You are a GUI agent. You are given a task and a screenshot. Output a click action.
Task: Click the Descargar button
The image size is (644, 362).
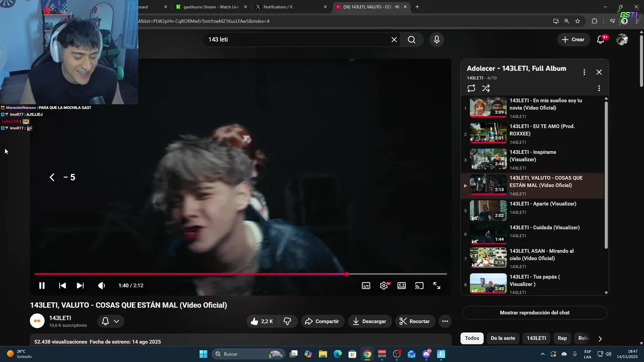pyautogui.click(x=369, y=321)
